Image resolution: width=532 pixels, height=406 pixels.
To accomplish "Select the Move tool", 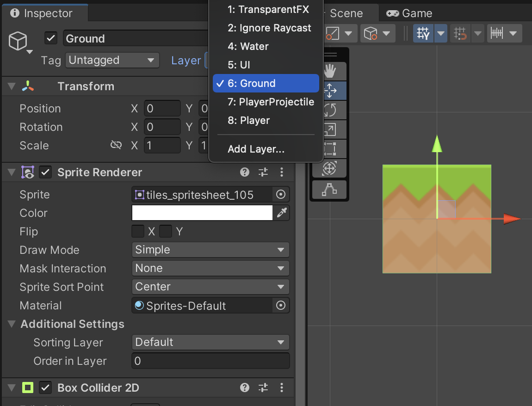I will pyautogui.click(x=329, y=91).
